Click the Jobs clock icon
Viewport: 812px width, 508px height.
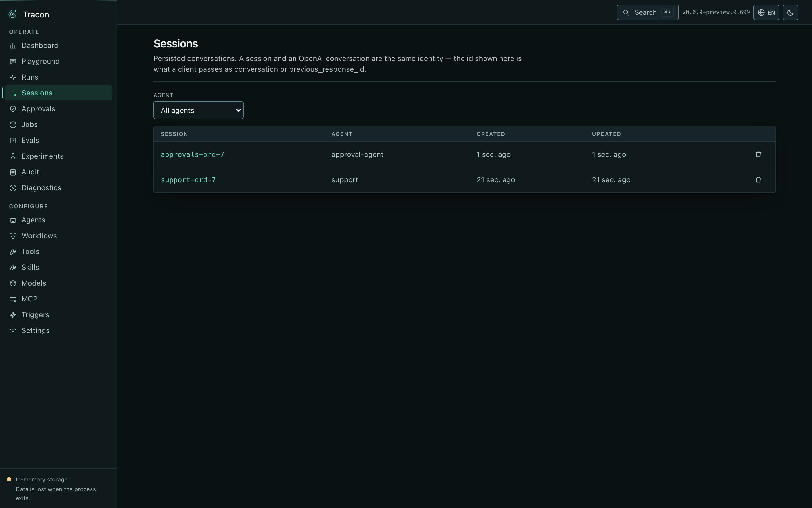coord(13,125)
